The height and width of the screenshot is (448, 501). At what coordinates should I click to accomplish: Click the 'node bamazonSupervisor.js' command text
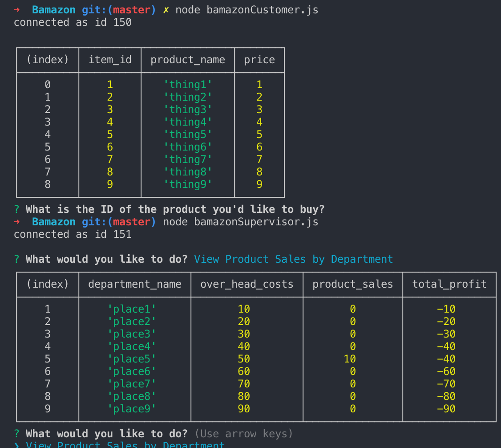(x=240, y=222)
